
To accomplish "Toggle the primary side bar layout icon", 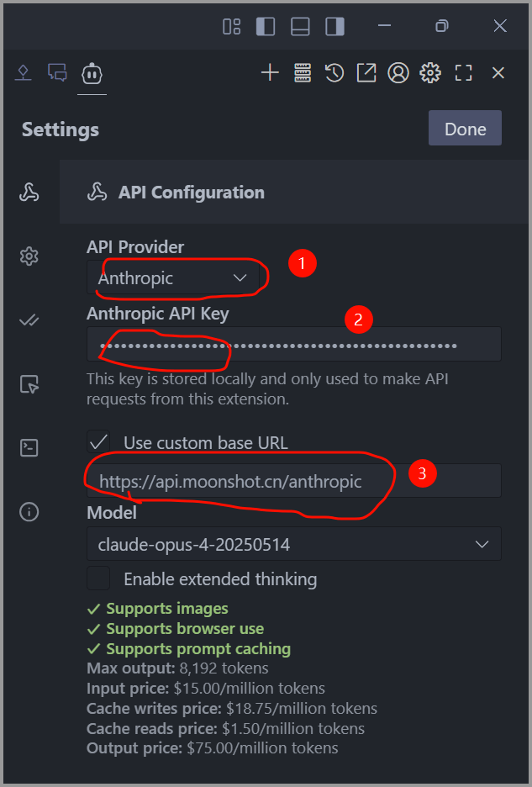I will (266, 26).
